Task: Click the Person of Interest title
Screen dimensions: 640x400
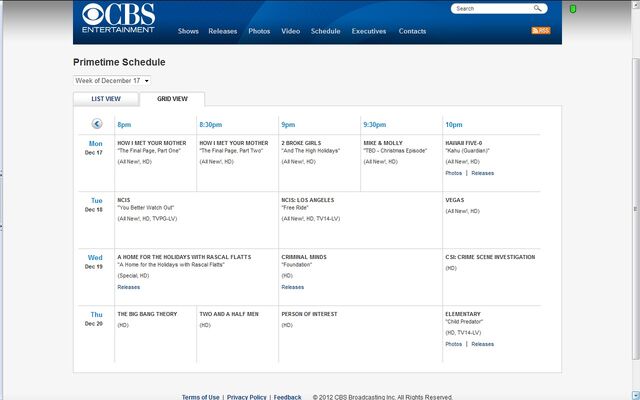Action: pyautogui.click(x=309, y=314)
